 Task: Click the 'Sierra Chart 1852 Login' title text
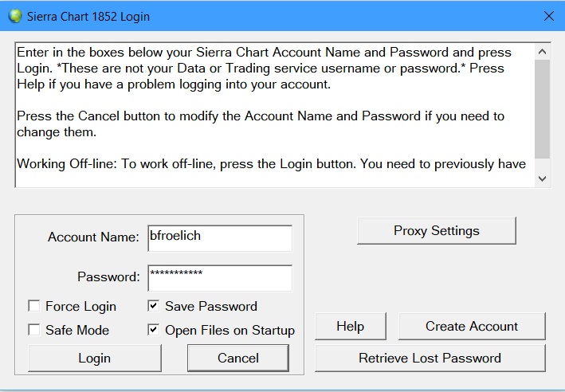coord(88,17)
